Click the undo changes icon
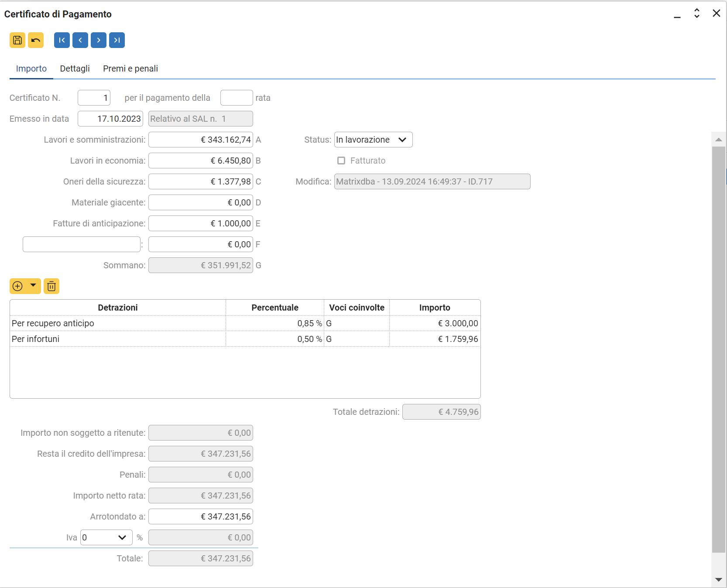 36,40
